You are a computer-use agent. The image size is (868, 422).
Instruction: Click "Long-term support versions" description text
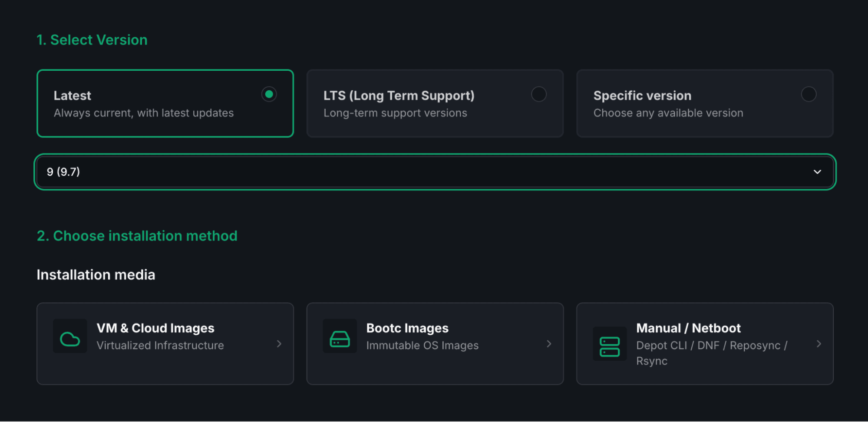(395, 113)
